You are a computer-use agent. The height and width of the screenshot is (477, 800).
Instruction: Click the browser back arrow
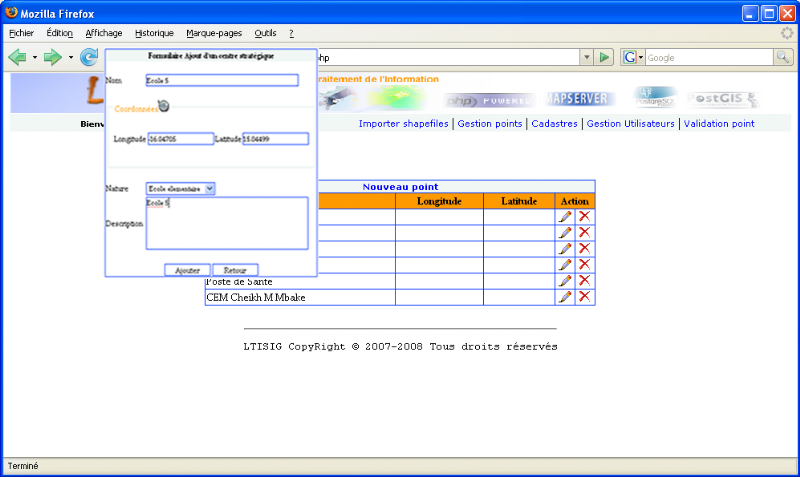pyautogui.click(x=17, y=57)
